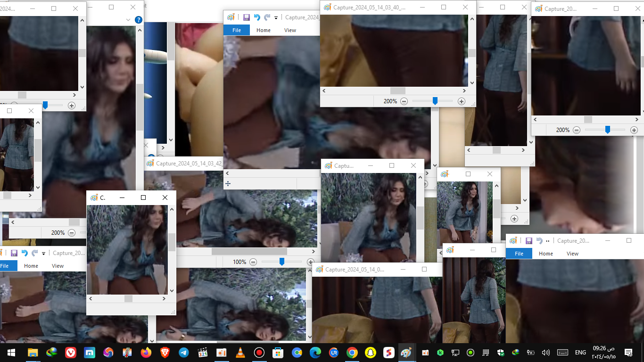Click the Brave browser taskbar icon

point(165,353)
